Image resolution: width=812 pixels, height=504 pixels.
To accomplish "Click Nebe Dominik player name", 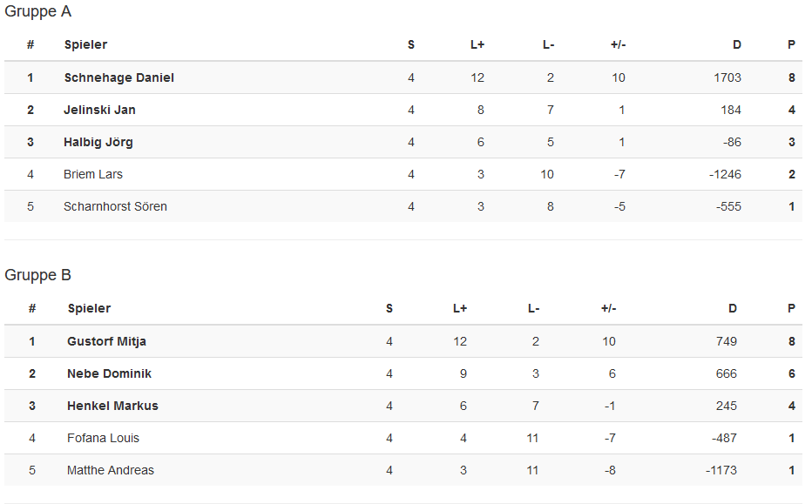I will (109, 373).
